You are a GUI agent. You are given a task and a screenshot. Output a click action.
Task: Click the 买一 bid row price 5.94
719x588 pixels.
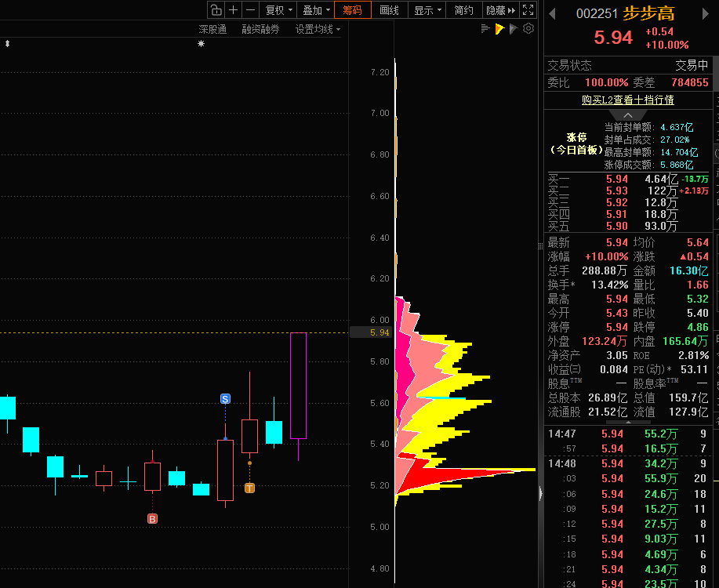(617, 179)
